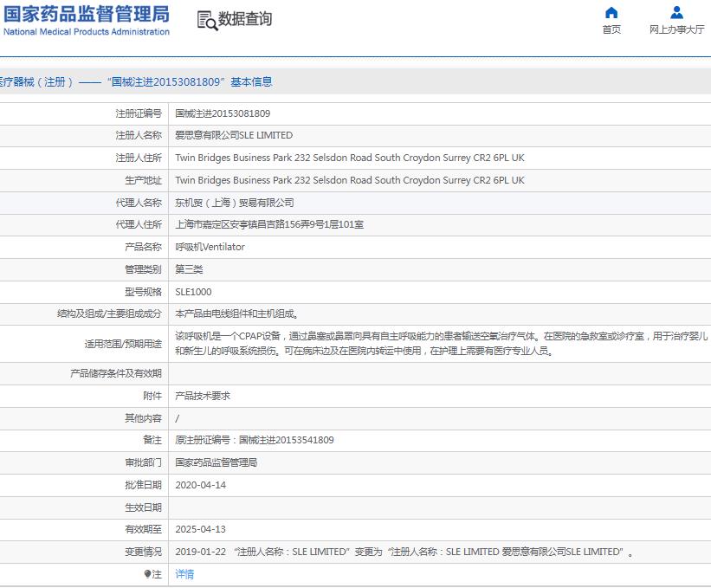
Task: Open the 详情 details link
Action: pos(184,574)
